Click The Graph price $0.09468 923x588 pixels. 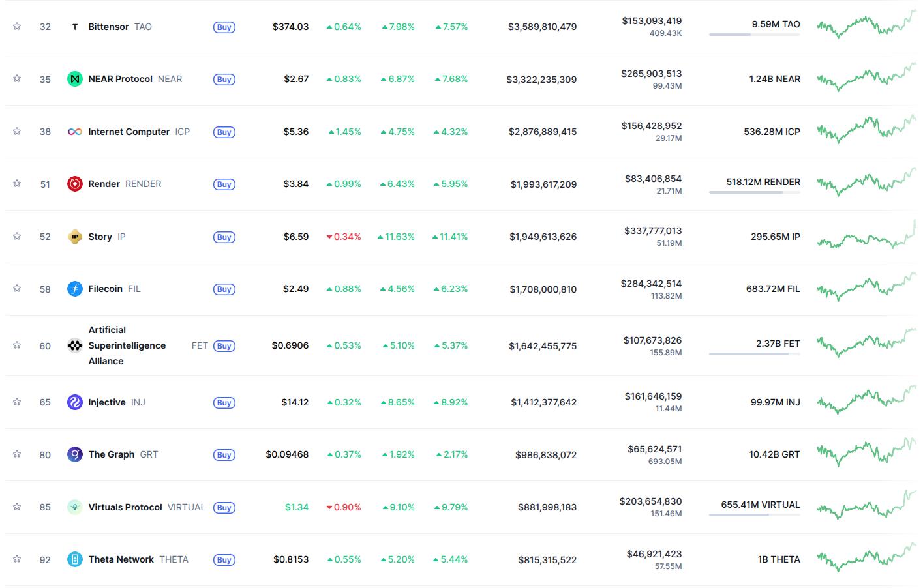coord(287,454)
